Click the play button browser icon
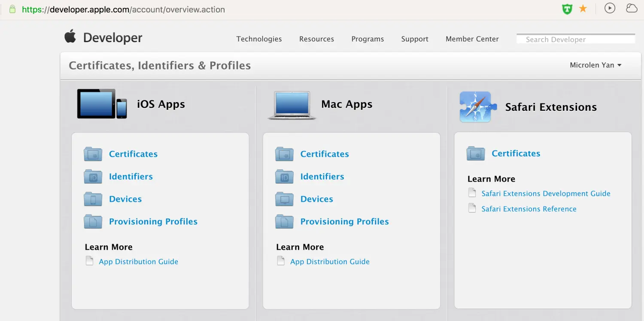Image resolution: width=644 pixels, height=321 pixels. (x=610, y=8)
